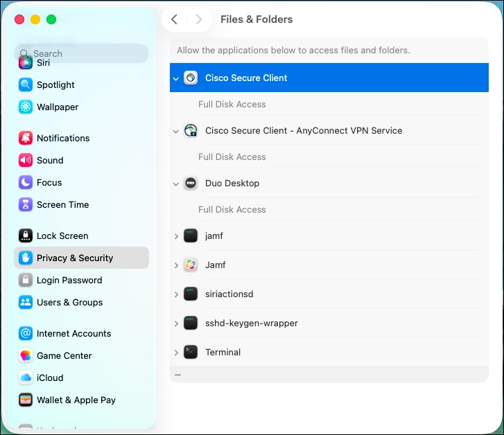The height and width of the screenshot is (435, 504).
Task: Go forward with the right arrow
Action: (199, 19)
